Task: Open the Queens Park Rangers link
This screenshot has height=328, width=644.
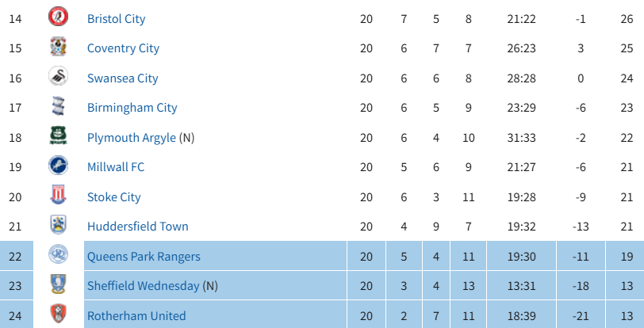Action: click(144, 257)
